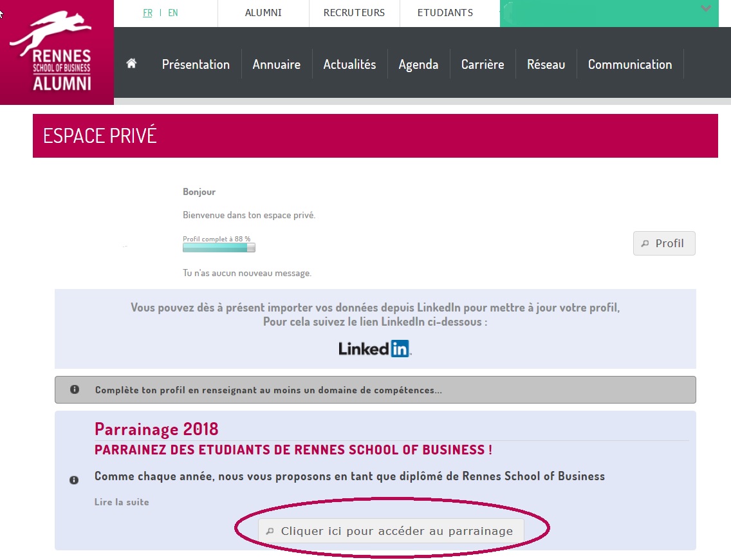
Task: Open the Alumni top tab
Action: (x=263, y=13)
